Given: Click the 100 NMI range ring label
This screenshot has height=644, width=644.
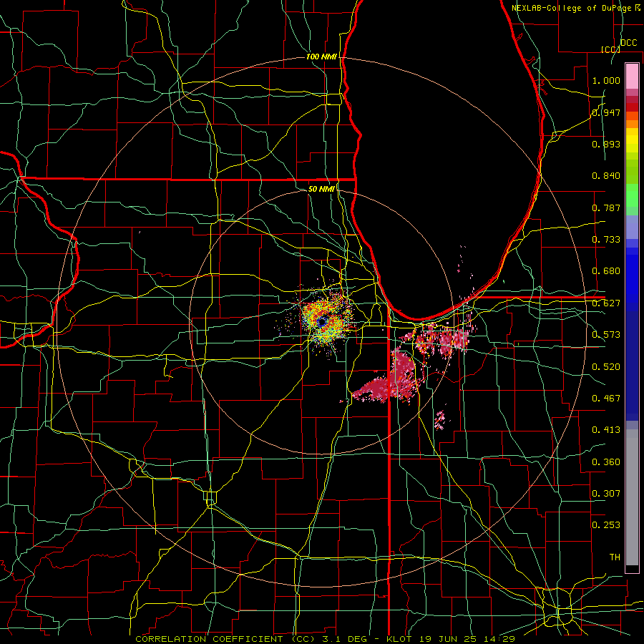Looking at the screenshot, I should 321,57.
